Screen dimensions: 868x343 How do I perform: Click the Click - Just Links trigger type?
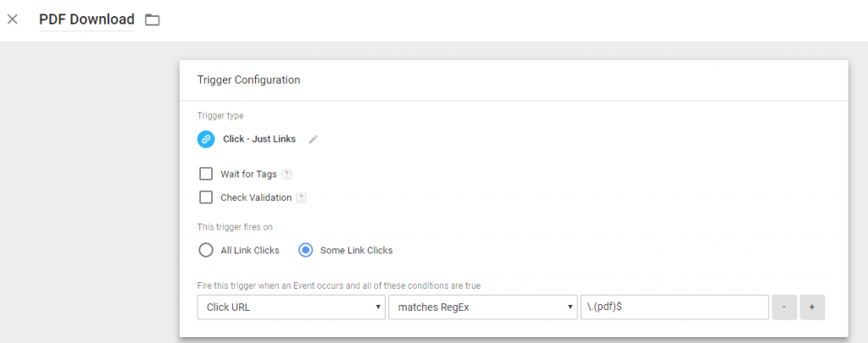[259, 140]
